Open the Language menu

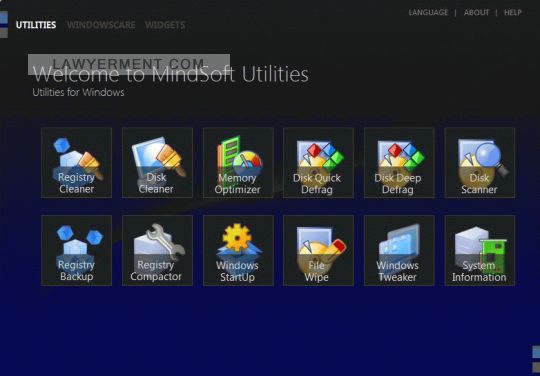click(x=428, y=13)
